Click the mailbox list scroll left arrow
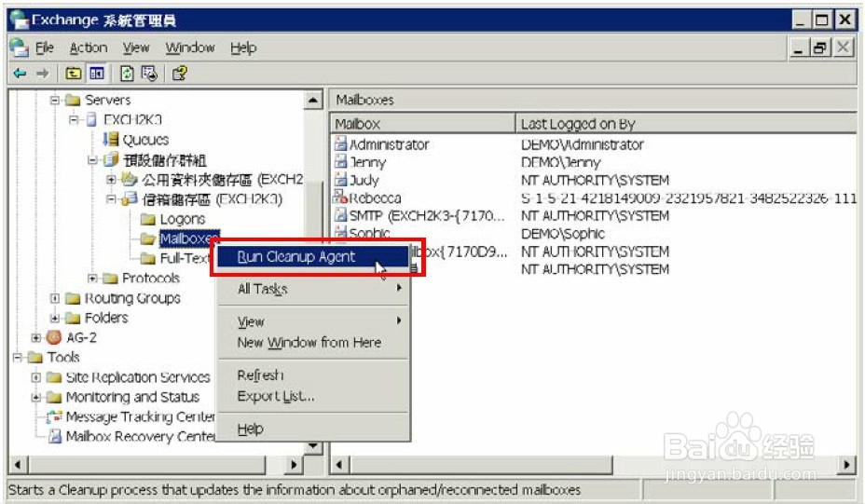Viewport: 865px width, 504px height. click(x=338, y=465)
